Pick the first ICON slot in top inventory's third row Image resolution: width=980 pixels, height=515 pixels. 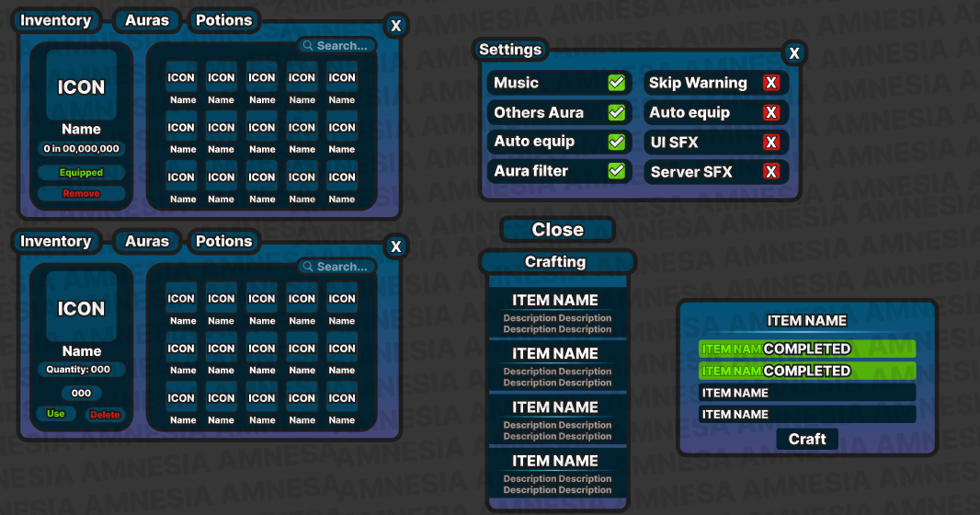181,177
